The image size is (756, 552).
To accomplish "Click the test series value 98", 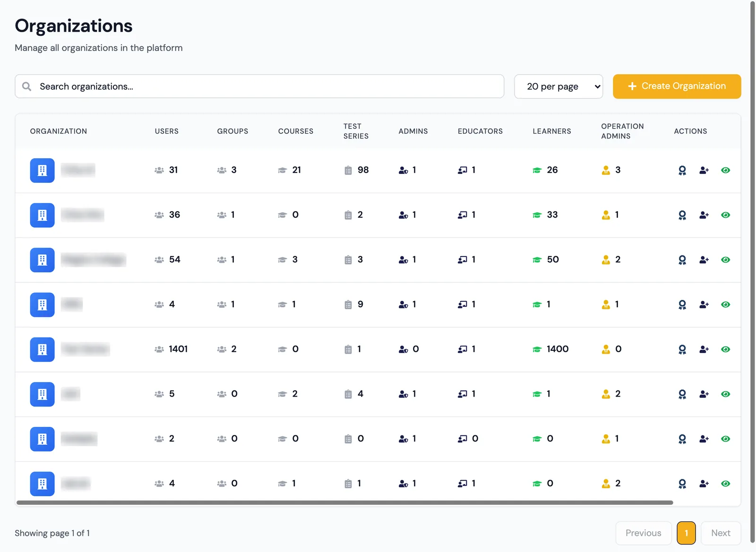I will point(363,170).
